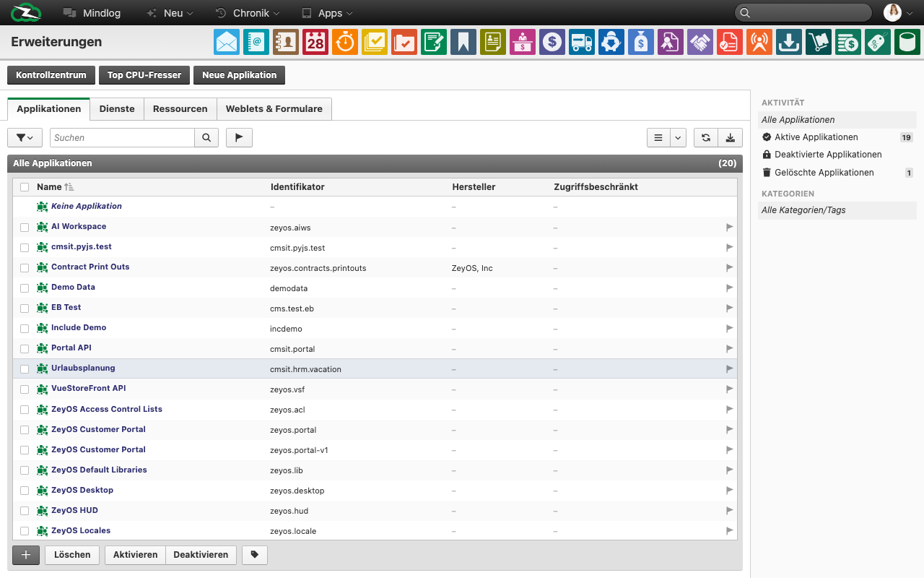The height and width of the screenshot is (578, 924).
Task: Select the Applikationen tab
Action: 49,109
